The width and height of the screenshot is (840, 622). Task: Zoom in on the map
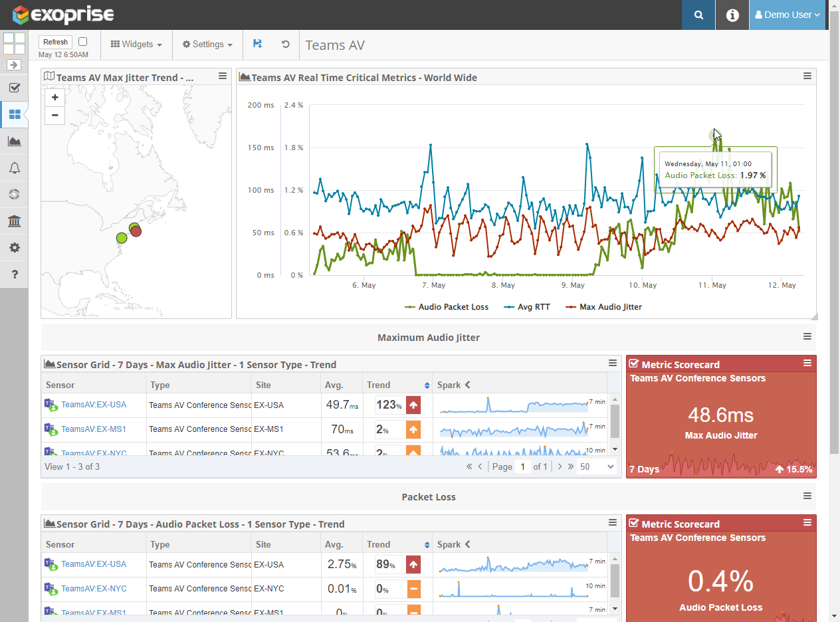click(x=54, y=98)
